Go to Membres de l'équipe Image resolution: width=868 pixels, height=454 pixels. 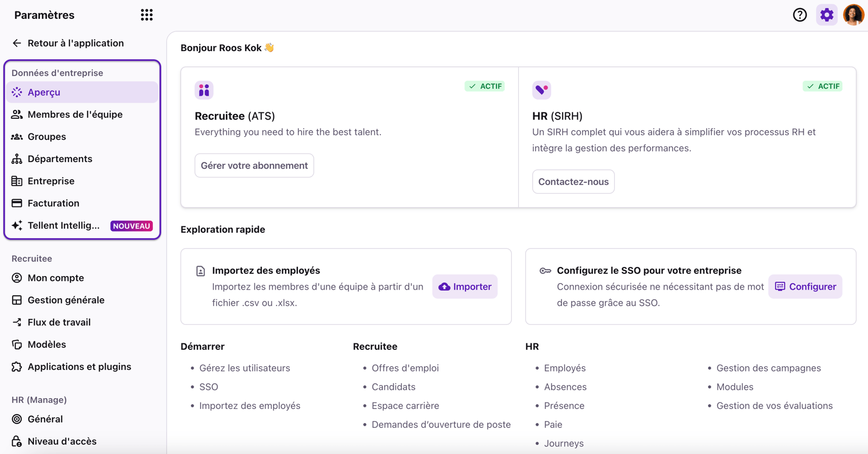82,114
